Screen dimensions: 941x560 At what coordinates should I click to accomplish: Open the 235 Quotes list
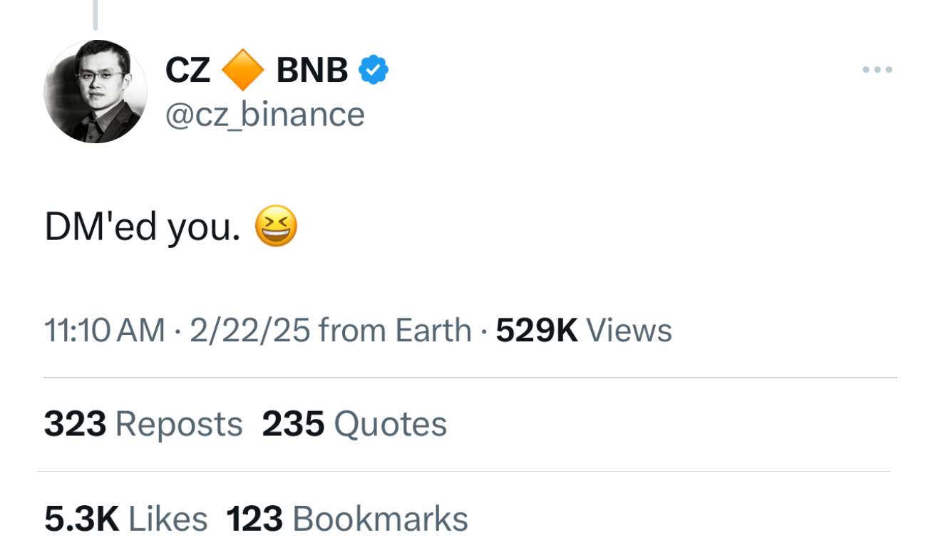click(354, 424)
